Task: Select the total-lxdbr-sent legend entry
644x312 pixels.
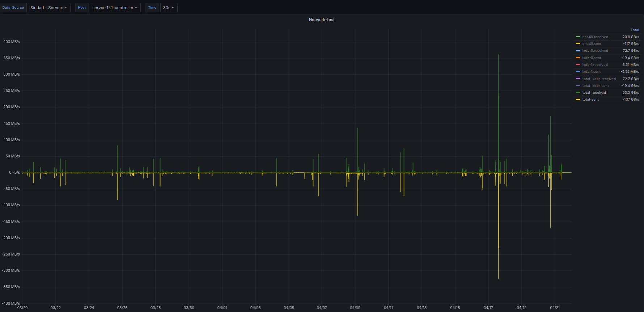Action: click(595, 86)
